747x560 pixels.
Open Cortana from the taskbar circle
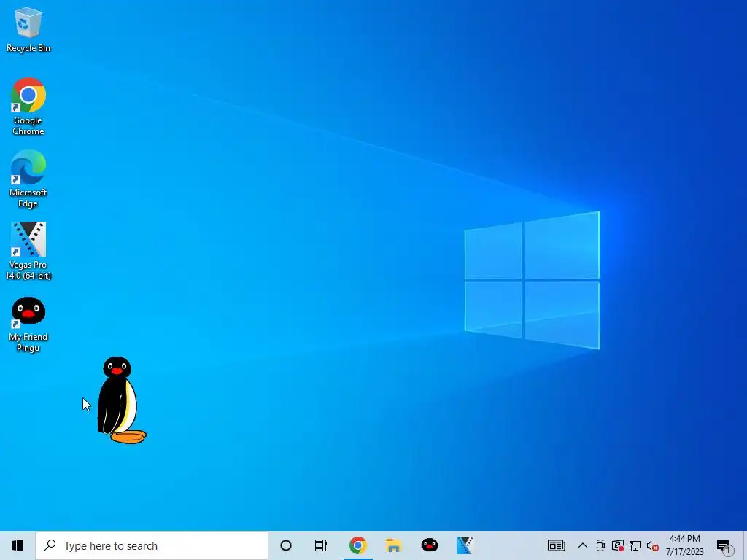(x=286, y=545)
